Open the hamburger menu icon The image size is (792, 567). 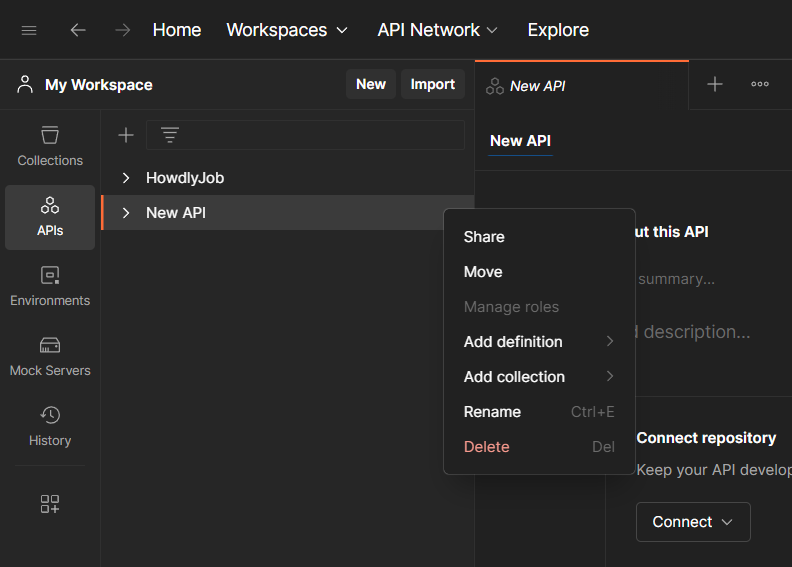coord(29,30)
